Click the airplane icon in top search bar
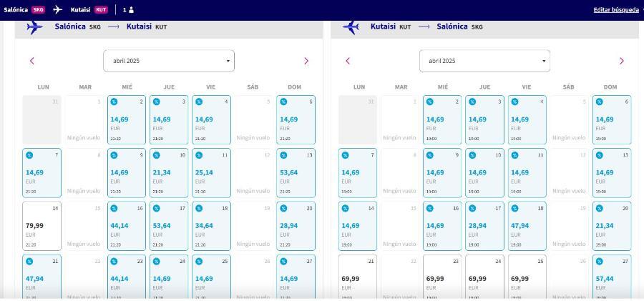Screen dimensions: 644x301 57,9
